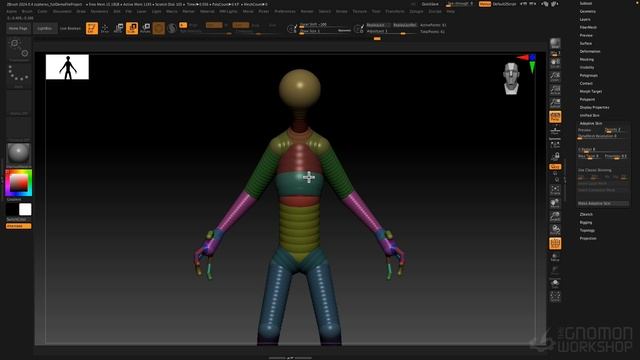Click the QuickSave button

pyautogui.click(x=430, y=4)
